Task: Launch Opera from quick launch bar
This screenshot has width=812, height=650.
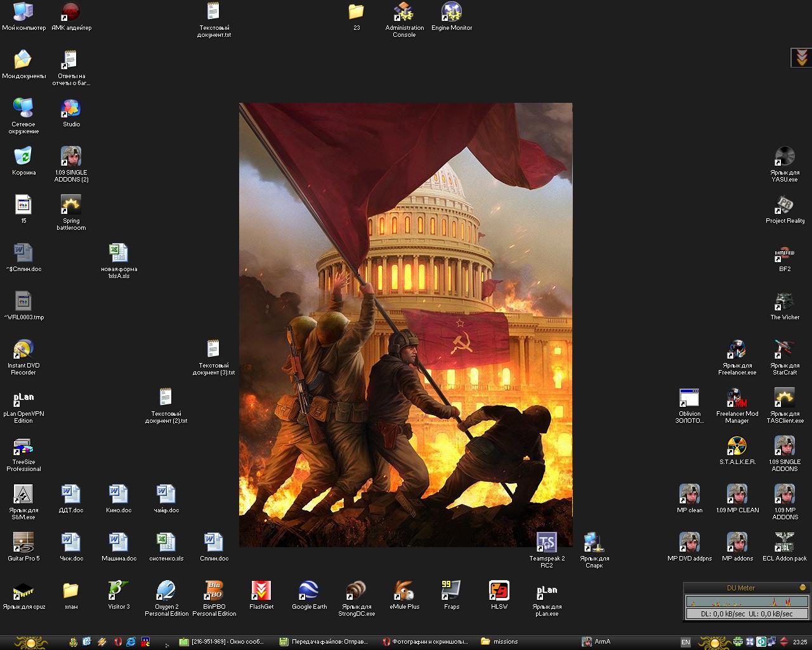Action: click(118, 642)
